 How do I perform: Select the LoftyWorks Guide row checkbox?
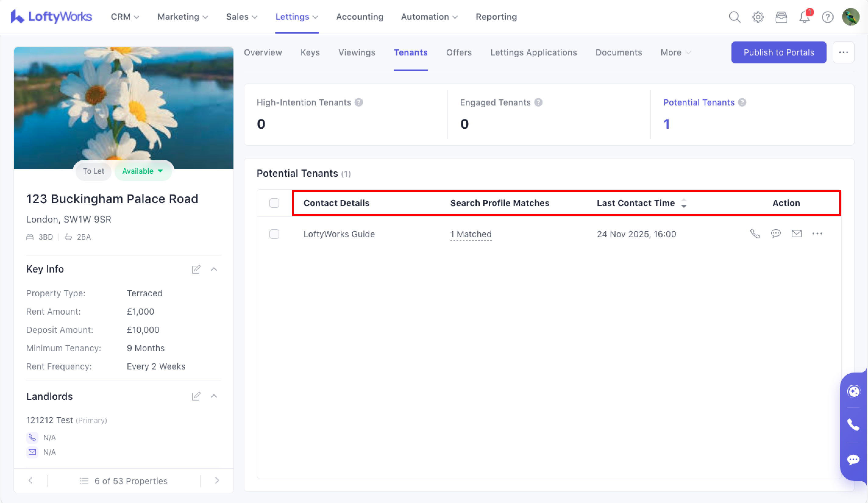coord(274,234)
